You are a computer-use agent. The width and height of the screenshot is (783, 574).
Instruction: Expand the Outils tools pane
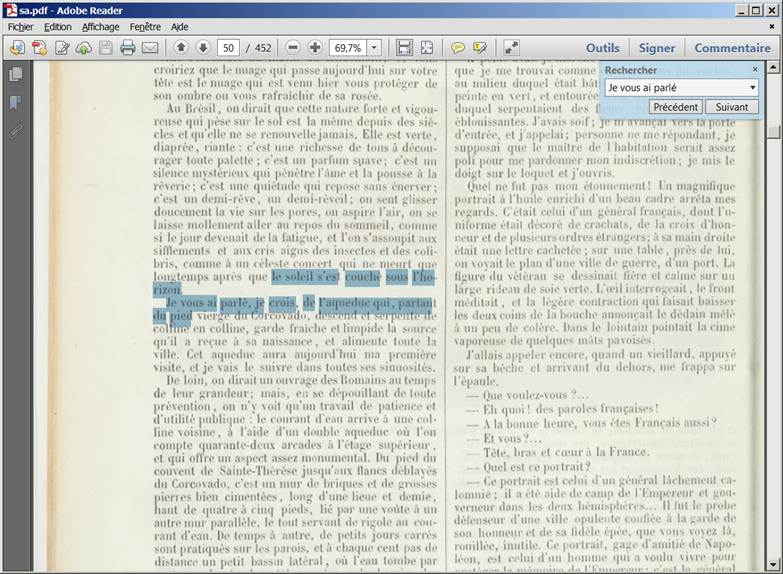[602, 48]
